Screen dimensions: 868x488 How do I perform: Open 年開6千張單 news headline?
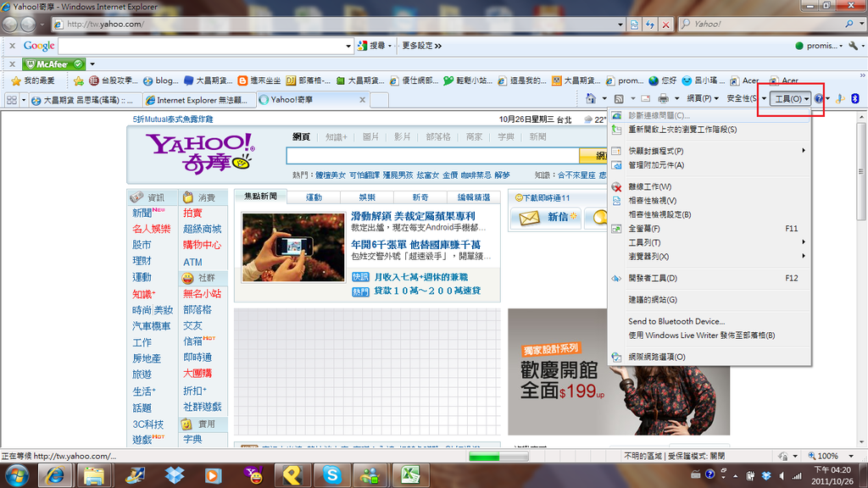point(415,245)
